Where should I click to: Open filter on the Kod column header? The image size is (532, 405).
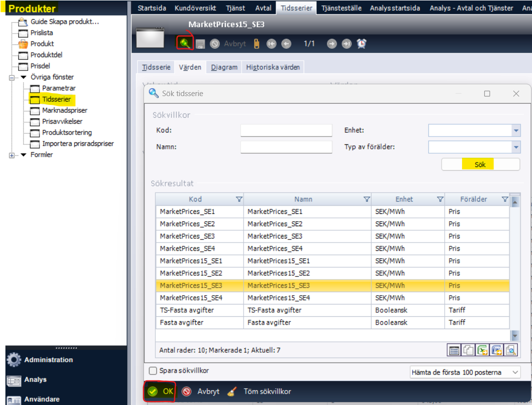239,200
